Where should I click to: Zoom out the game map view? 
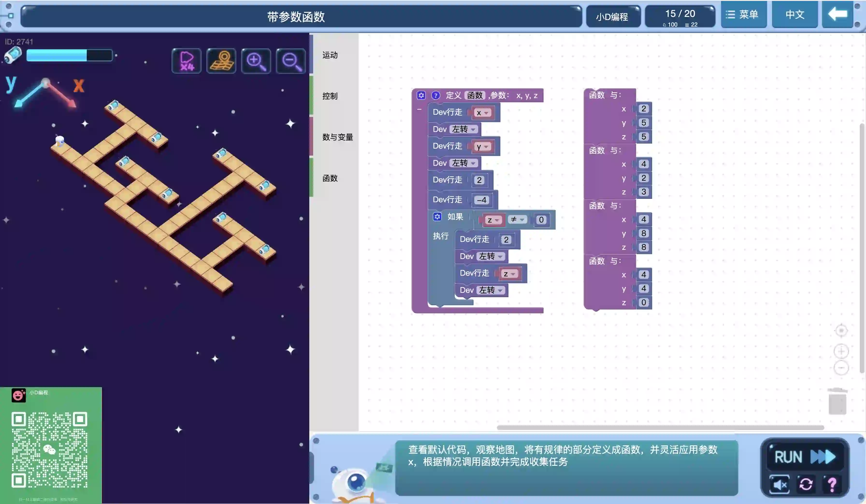coord(291,61)
